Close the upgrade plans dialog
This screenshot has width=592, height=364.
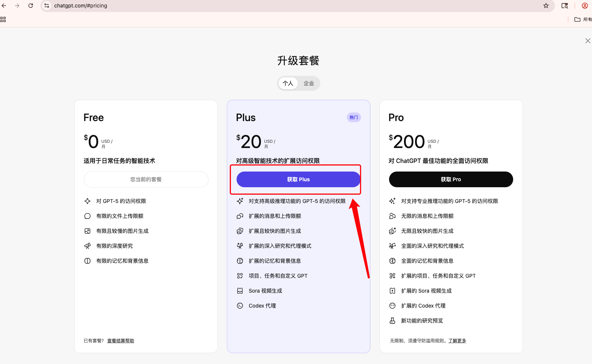[x=588, y=41]
